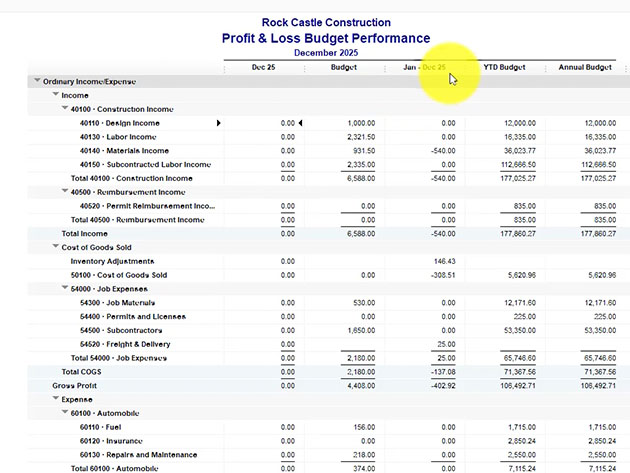This screenshot has width=630, height=473.
Task: Collapse the Cost of Goods Sold group
Action: (x=56, y=246)
